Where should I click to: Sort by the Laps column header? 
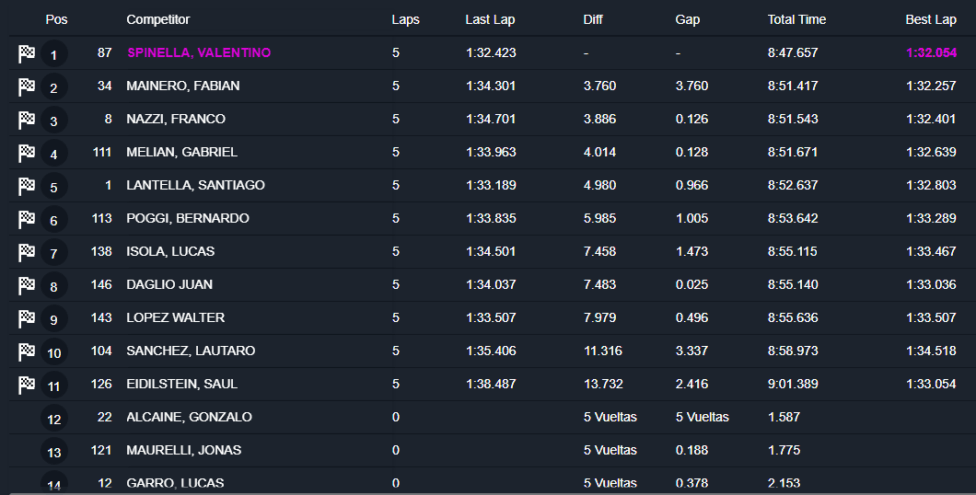coord(405,19)
